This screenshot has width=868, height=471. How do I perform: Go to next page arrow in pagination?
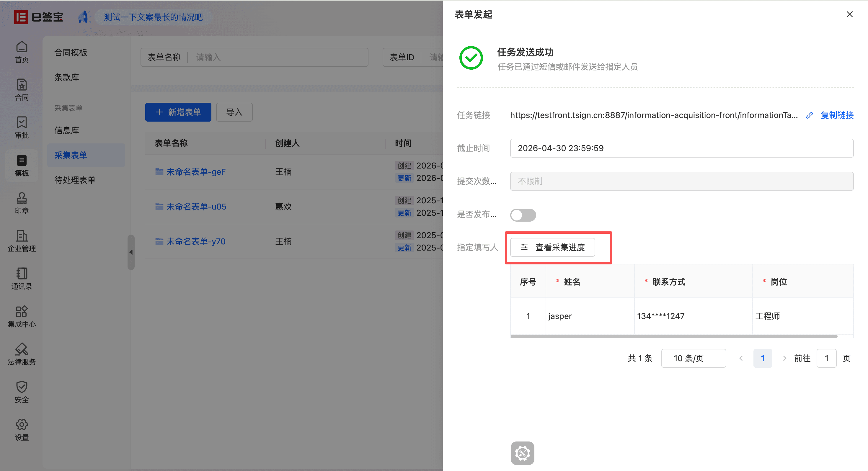pyautogui.click(x=784, y=358)
